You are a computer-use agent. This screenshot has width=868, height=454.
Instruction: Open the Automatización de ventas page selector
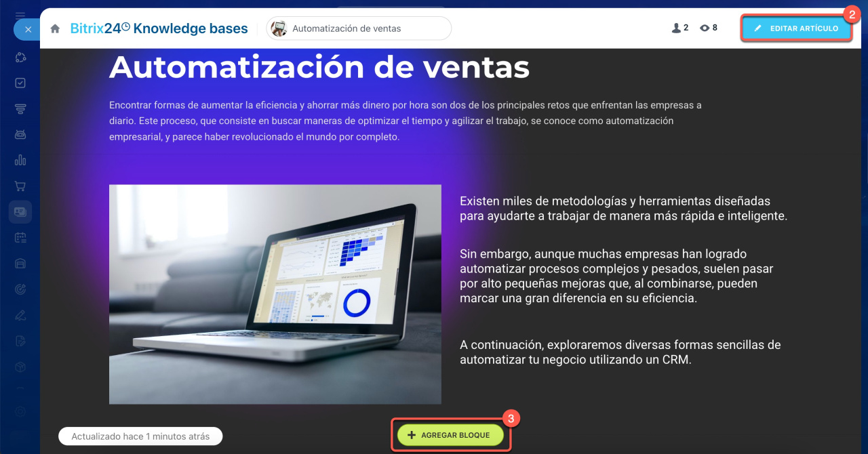coord(359,28)
